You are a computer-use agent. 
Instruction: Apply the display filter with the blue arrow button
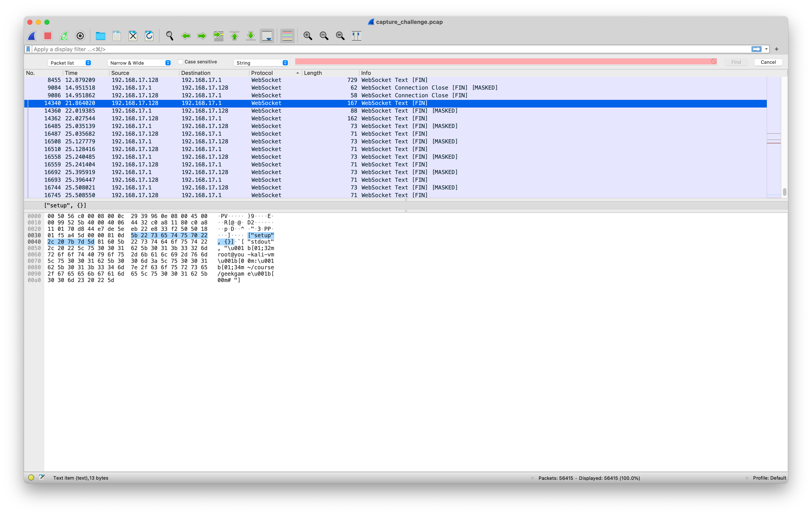point(756,49)
